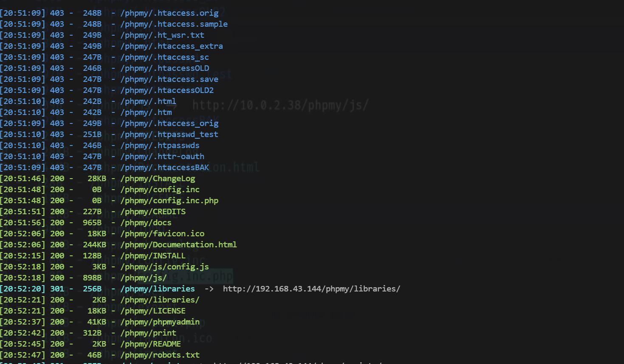Select the /phpmy/CREDITS path
The image size is (624, 364).
(x=153, y=212)
